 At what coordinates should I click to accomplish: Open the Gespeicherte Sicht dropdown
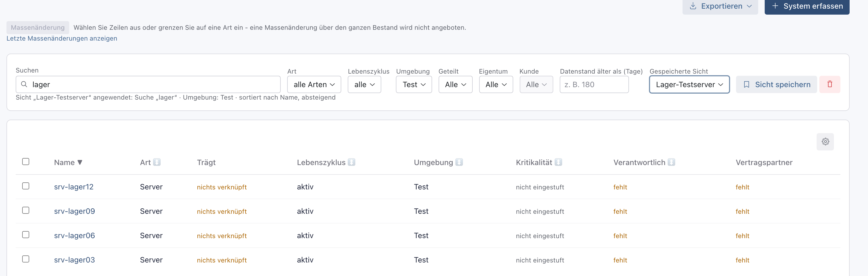pyautogui.click(x=689, y=84)
